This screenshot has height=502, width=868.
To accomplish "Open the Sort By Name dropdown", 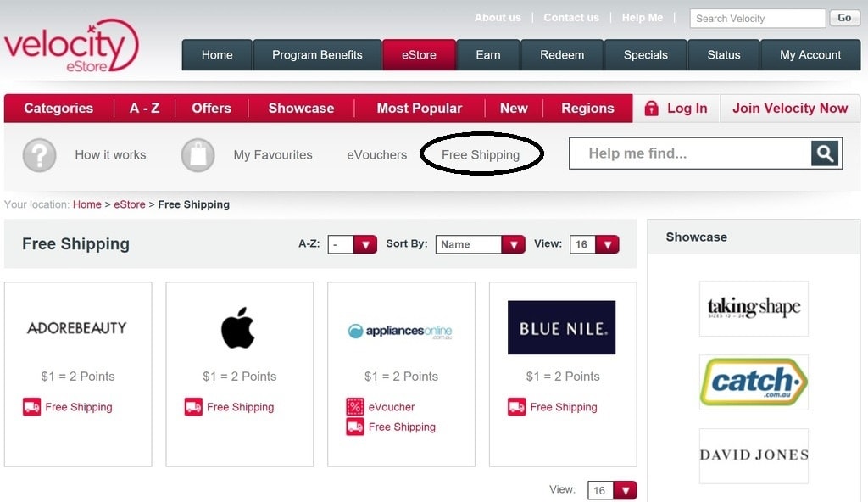I will [480, 244].
